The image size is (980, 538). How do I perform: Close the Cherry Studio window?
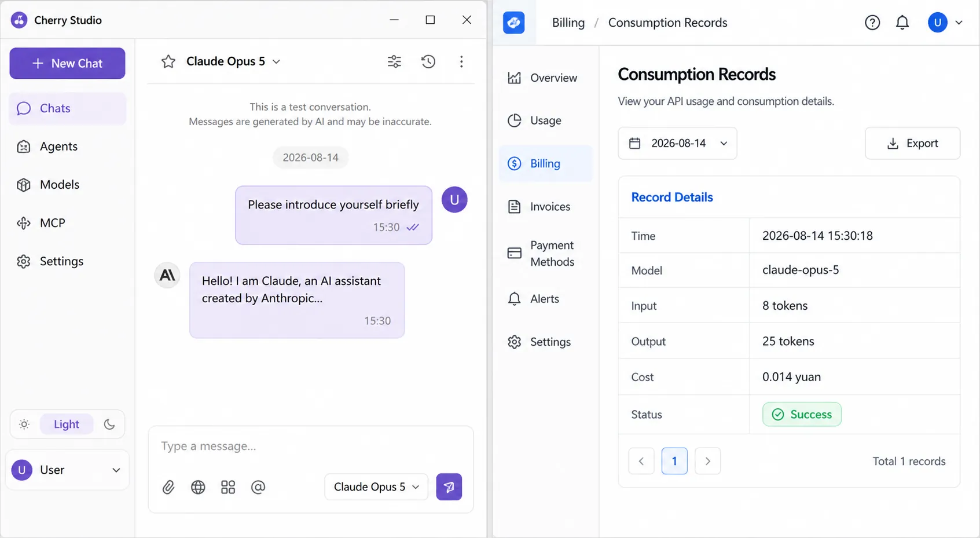point(467,20)
